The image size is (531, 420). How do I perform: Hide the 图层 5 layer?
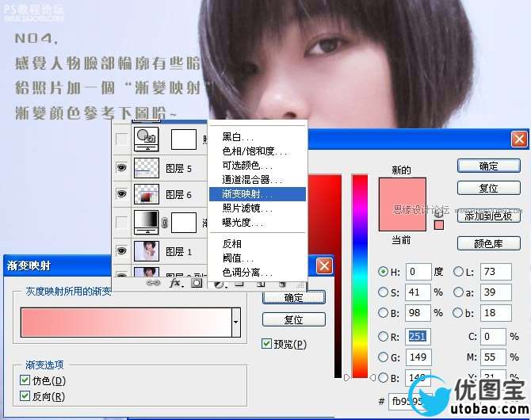[x=121, y=168]
